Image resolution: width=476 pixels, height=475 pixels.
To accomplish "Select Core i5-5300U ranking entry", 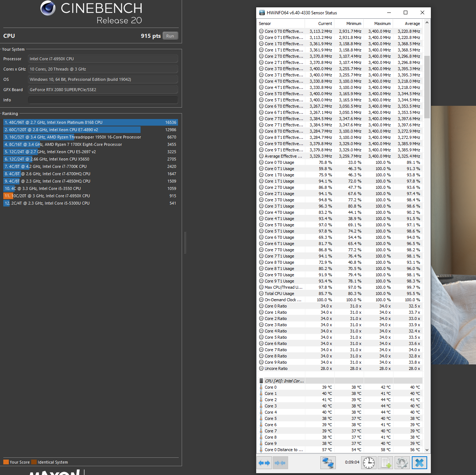I will [x=91, y=203].
